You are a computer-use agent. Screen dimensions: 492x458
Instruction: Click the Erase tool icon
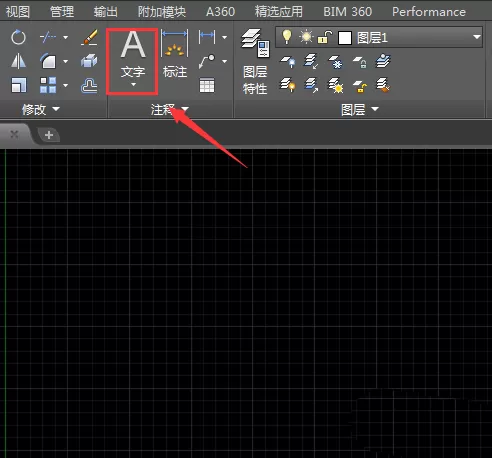tap(89, 37)
